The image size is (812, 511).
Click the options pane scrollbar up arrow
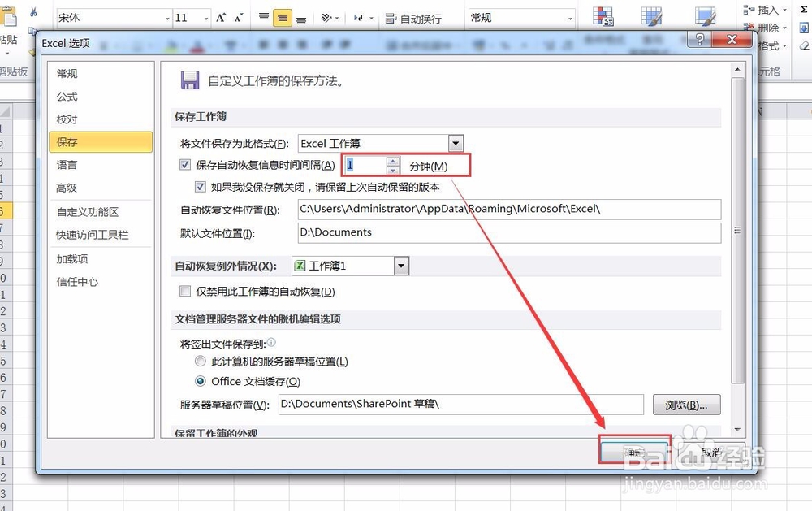(737, 70)
